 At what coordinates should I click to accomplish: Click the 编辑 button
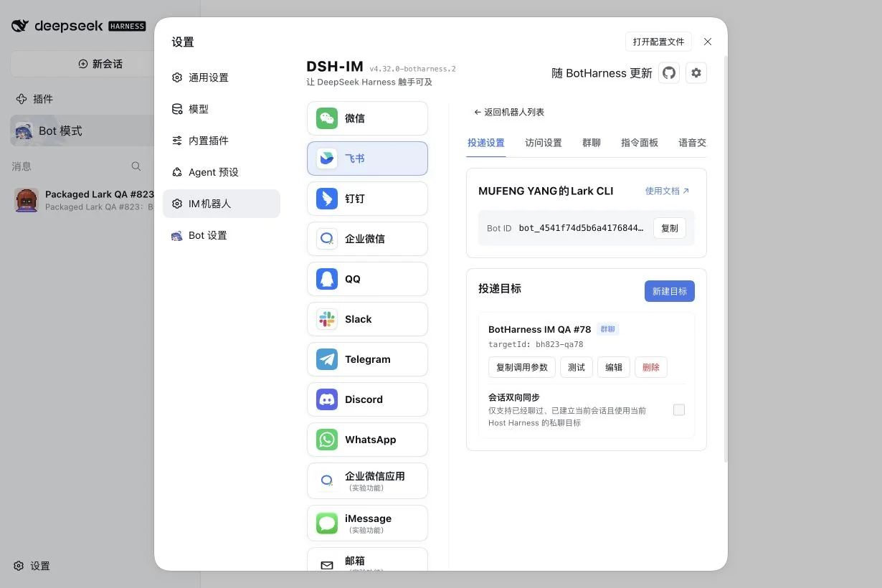[614, 367]
